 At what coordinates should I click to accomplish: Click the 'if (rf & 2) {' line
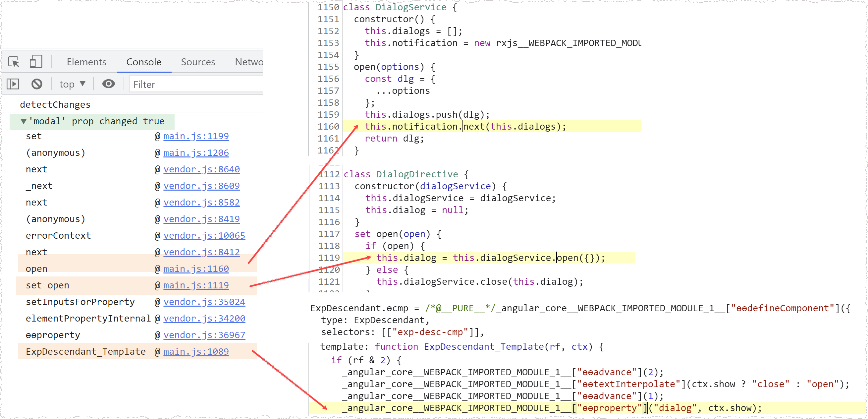[366, 360]
